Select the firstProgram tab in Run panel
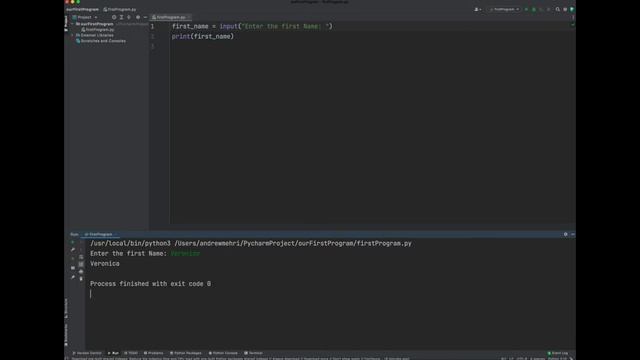Screen dimensions: 640x360 pyautogui.click(x=100, y=234)
